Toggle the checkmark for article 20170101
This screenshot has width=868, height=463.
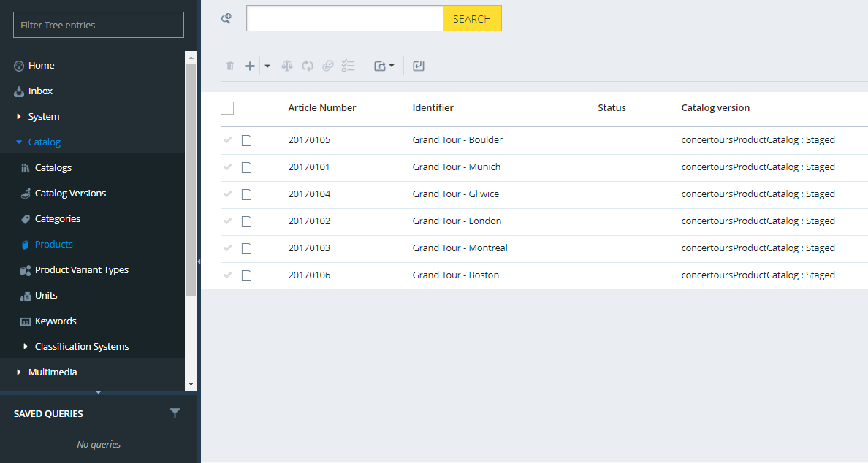(x=227, y=167)
